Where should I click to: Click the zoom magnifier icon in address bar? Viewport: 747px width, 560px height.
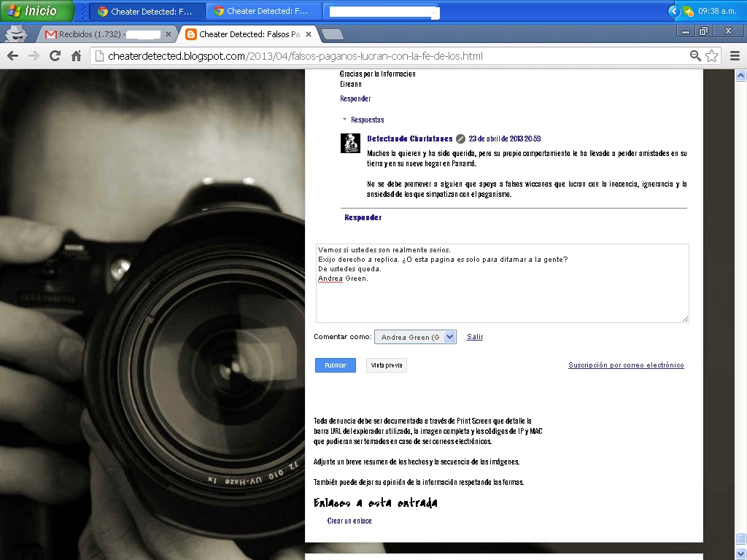pyautogui.click(x=695, y=55)
